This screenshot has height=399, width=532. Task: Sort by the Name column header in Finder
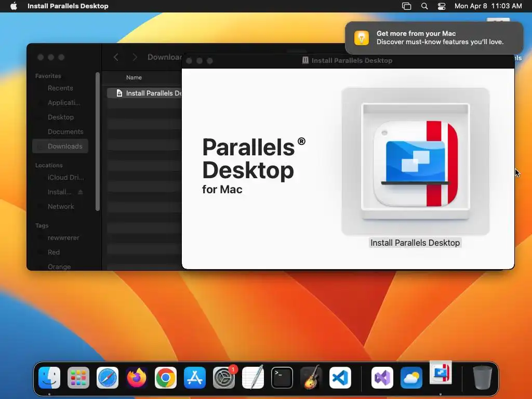pos(134,78)
